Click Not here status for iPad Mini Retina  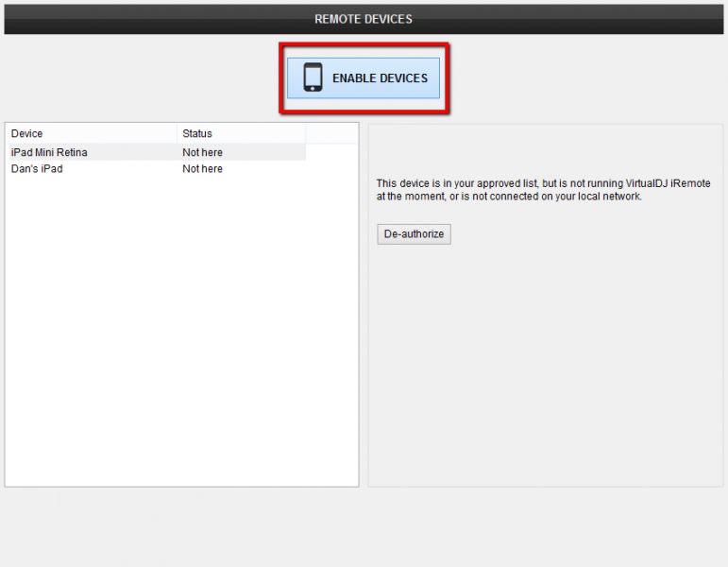click(x=202, y=152)
